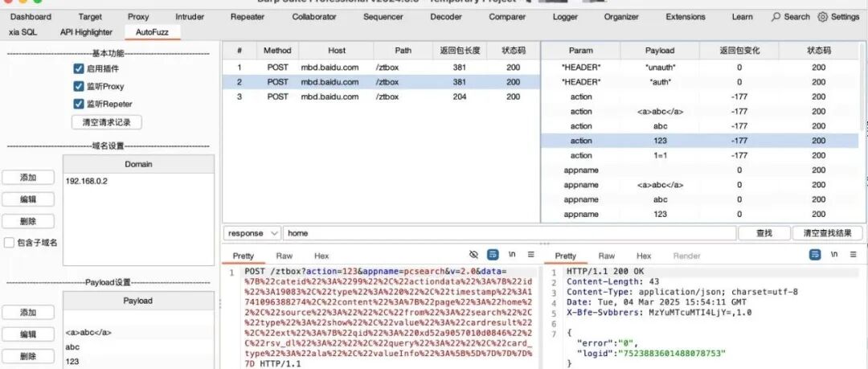The width and height of the screenshot is (868, 369).
Task: Toggle the \n newline icon in request panel
Action: tap(512, 254)
